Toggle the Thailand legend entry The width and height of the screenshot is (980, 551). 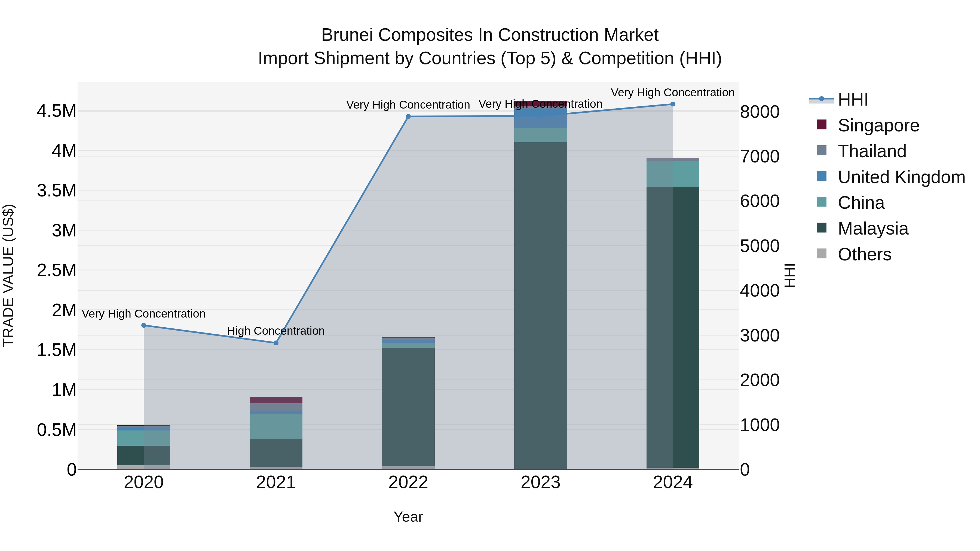(x=861, y=151)
